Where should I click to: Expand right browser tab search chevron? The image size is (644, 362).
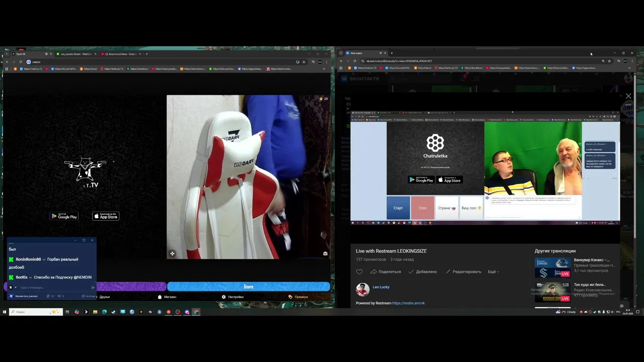341,53
